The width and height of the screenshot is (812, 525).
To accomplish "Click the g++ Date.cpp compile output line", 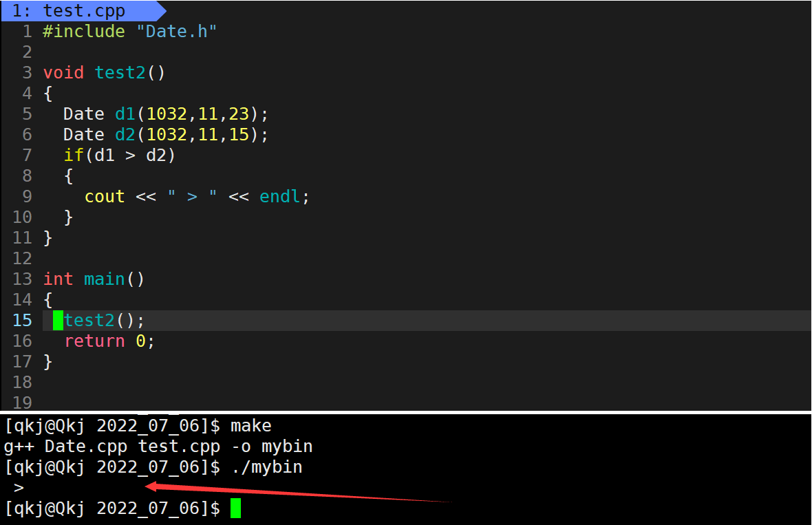I will coord(158,447).
